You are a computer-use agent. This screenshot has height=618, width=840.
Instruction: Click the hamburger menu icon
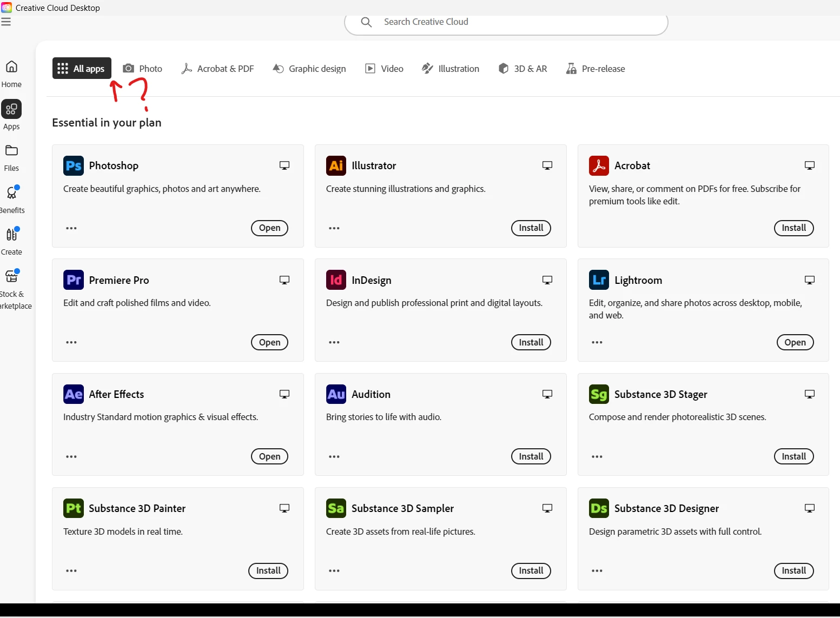(6, 22)
